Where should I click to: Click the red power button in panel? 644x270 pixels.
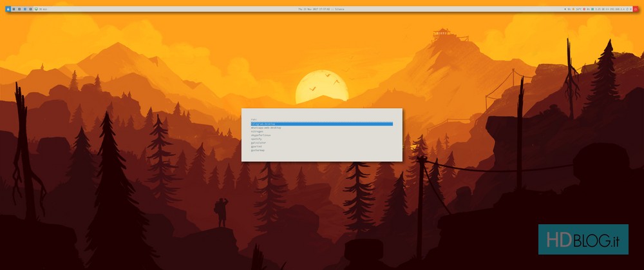pos(636,9)
